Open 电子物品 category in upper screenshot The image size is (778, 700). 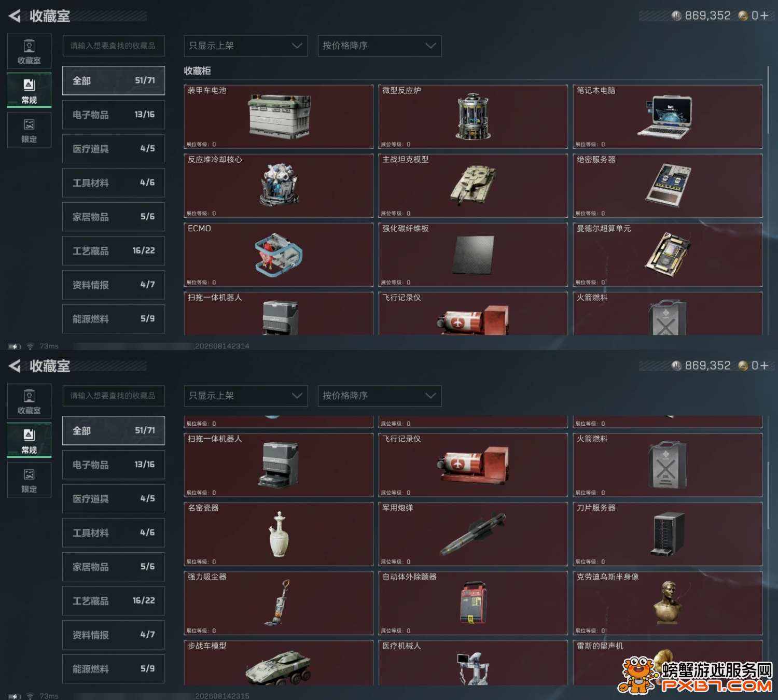[x=114, y=115]
